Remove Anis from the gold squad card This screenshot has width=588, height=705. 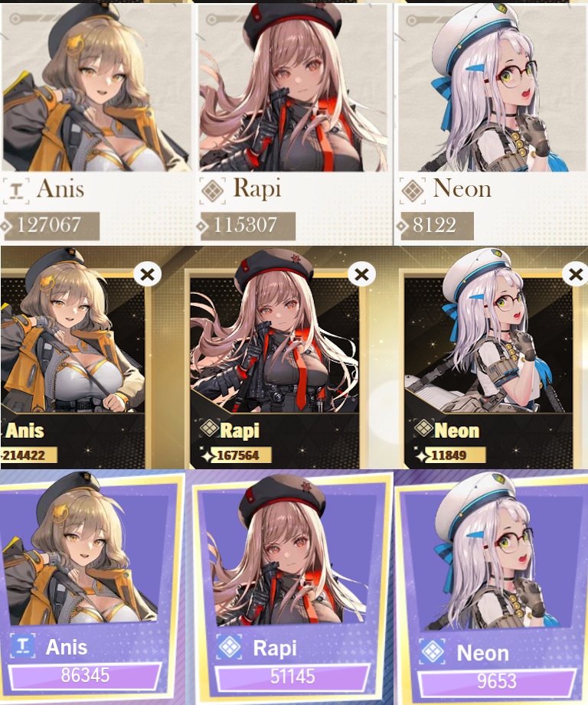pos(147,274)
